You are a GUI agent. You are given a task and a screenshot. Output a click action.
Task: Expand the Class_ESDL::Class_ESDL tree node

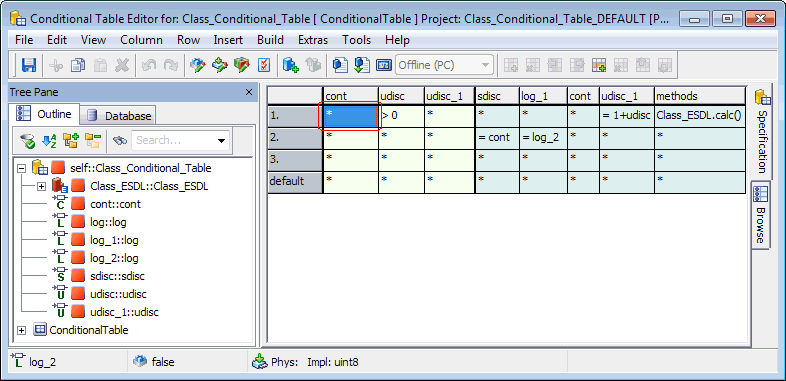(x=41, y=186)
